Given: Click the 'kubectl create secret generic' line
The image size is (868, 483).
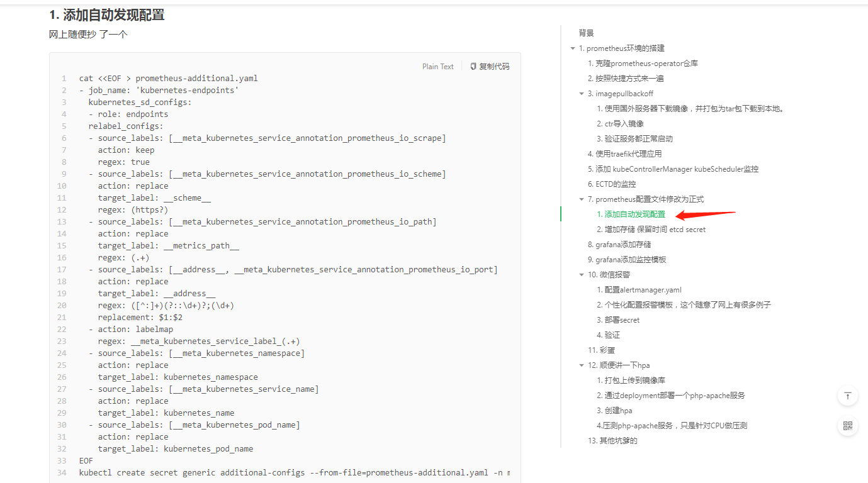Looking at the screenshot, I should [294, 473].
